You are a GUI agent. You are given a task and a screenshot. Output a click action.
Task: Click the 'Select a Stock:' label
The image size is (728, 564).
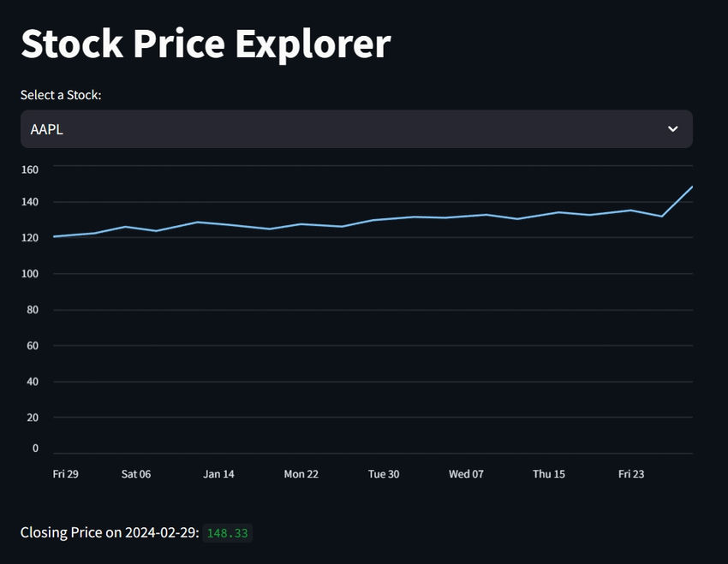coord(61,95)
